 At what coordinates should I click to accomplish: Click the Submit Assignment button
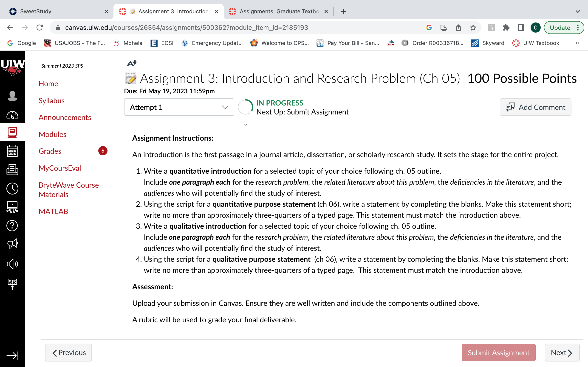coord(498,353)
